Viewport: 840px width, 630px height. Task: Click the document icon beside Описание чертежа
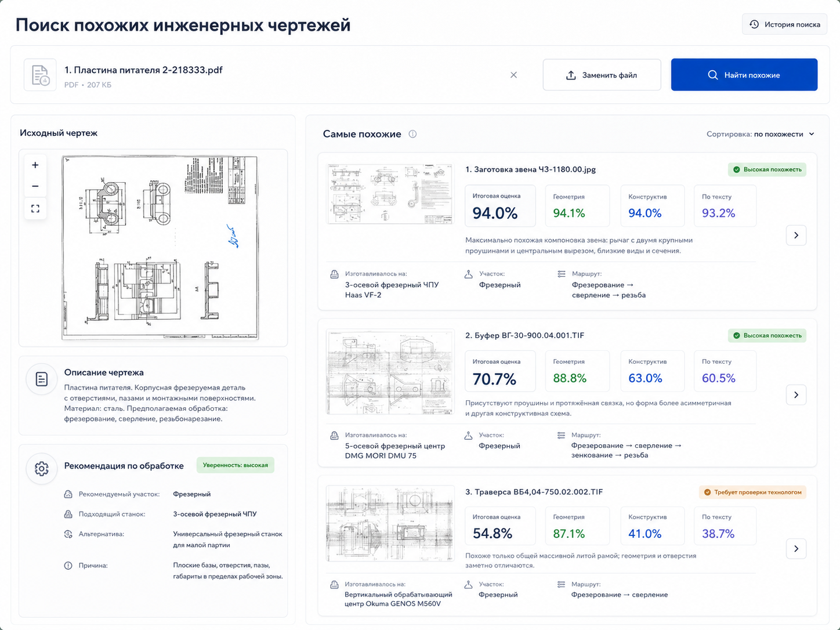click(x=42, y=379)
